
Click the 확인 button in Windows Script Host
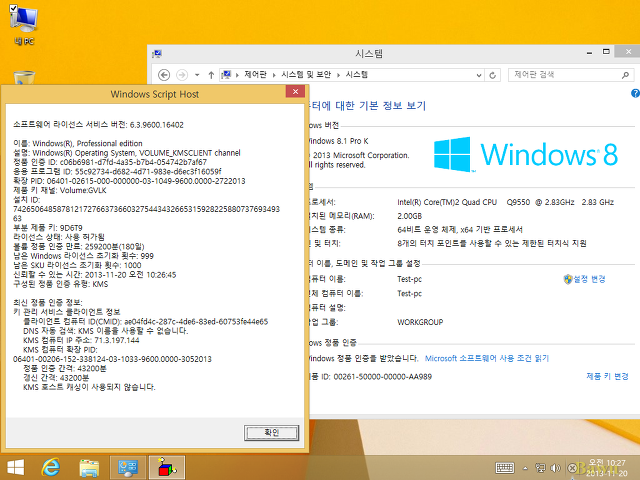(x=271, y=433)
